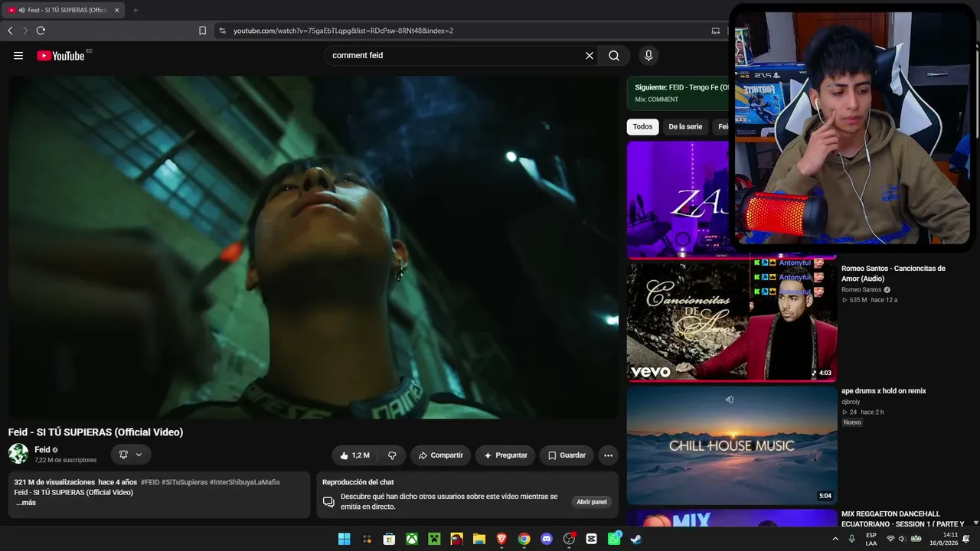Reload the page

click(41, 31)
